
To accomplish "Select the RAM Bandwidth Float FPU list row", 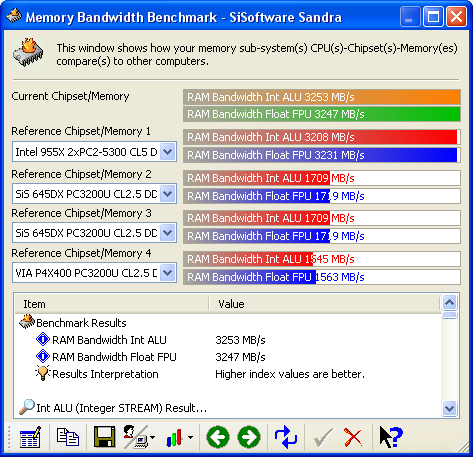I will [228, 357].
